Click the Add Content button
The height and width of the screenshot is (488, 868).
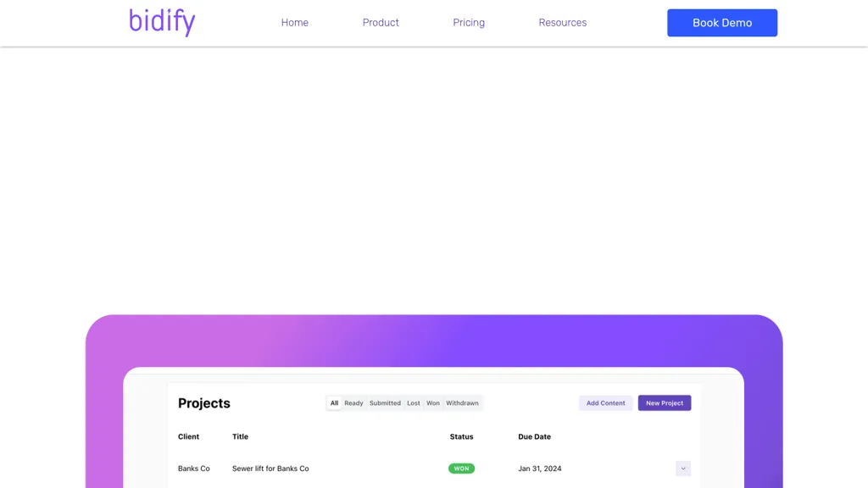coord(605,403)
